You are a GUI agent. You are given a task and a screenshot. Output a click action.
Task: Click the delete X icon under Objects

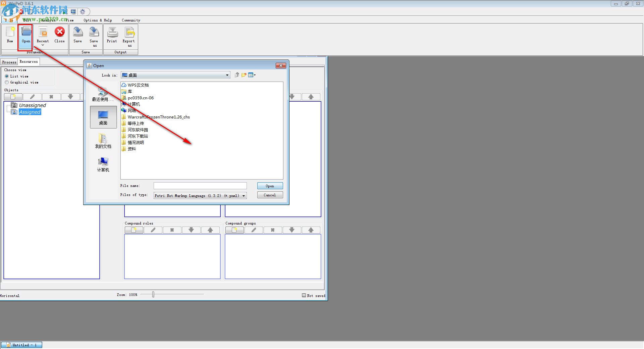[x=51, y=97]
